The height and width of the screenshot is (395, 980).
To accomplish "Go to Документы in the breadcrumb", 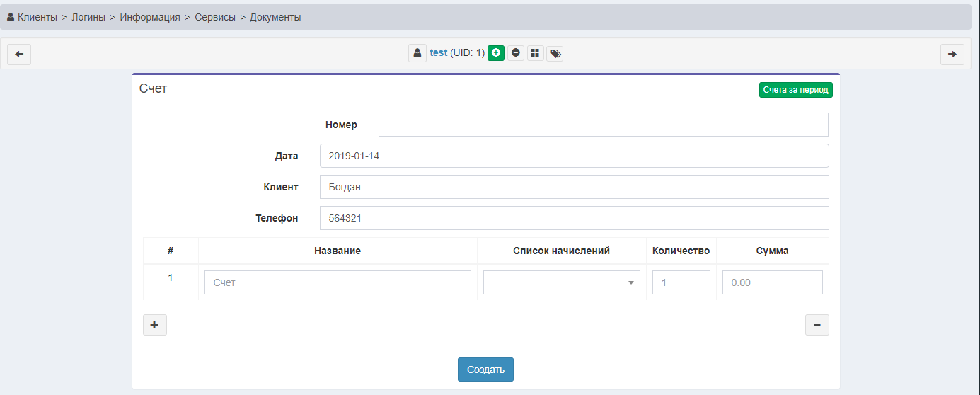I will (275, 17).
